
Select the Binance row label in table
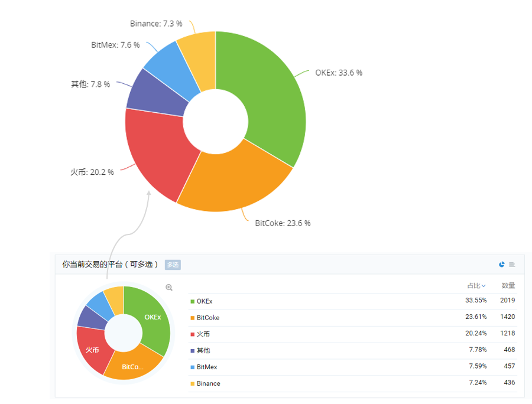(208, 384)
